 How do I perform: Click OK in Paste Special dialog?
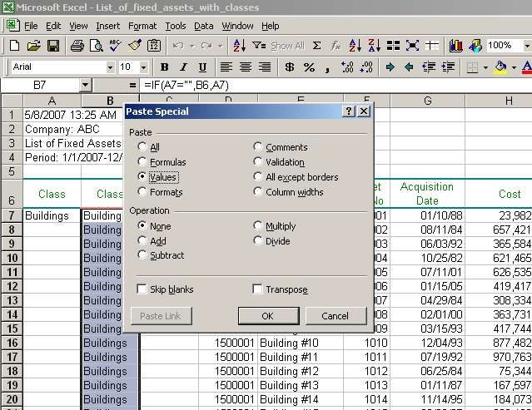pos(268,316)
